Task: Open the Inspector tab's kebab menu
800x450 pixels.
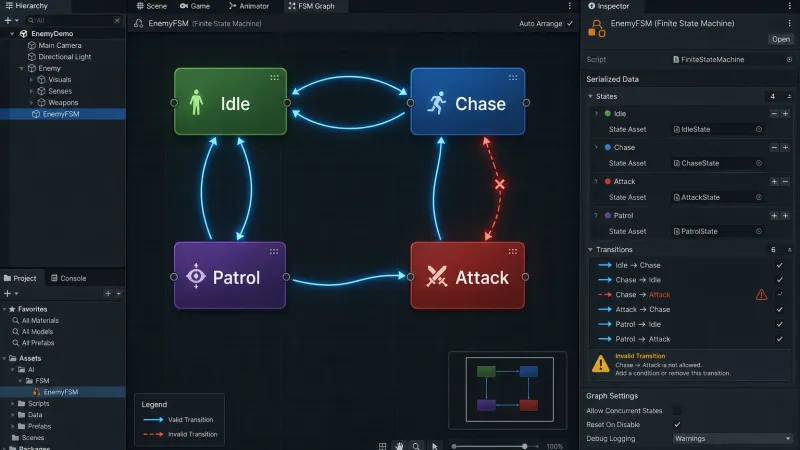Action: 789,6
